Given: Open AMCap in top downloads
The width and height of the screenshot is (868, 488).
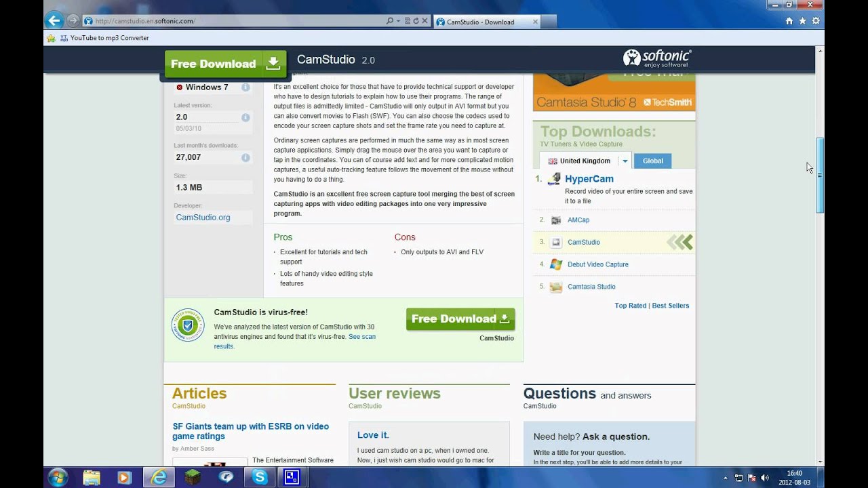Looking at the screenshot, I should [578, 220].
